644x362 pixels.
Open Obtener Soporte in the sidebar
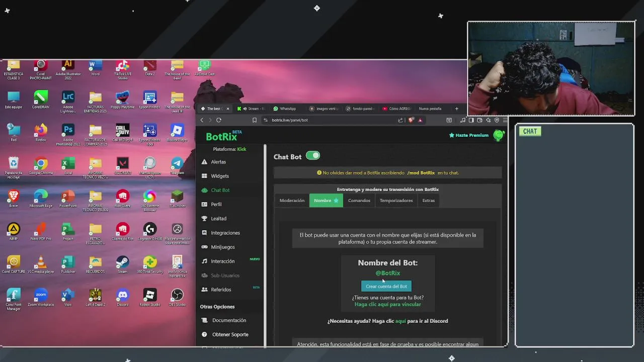[x=225, y=334]
